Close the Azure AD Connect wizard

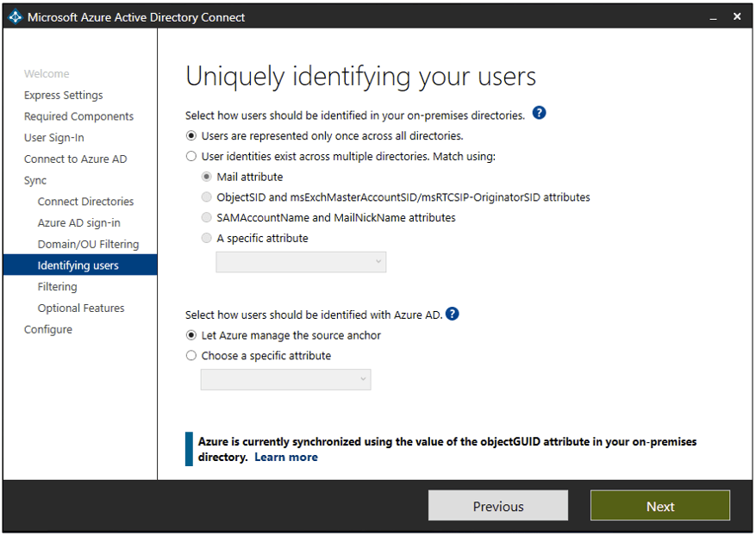tap(737, 16)
